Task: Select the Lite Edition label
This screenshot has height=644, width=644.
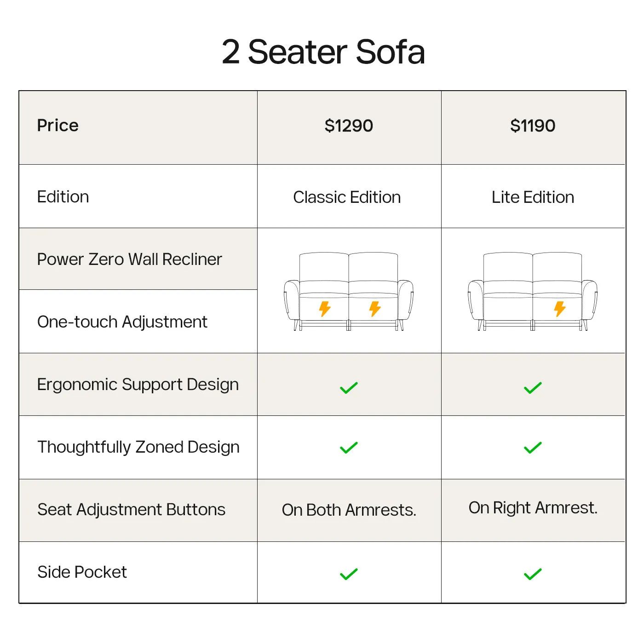Action: [533, 197]
